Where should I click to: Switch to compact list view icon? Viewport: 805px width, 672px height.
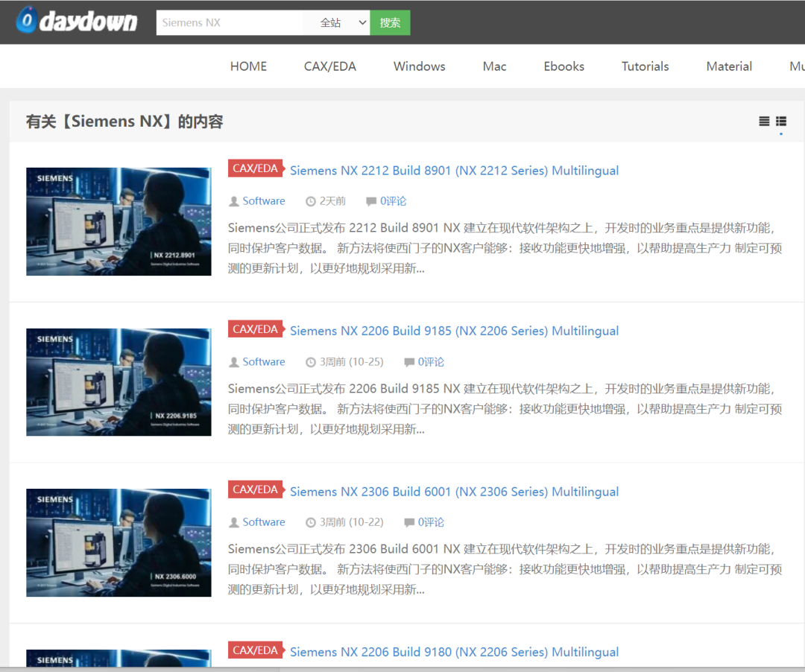(x=764, y=121)
